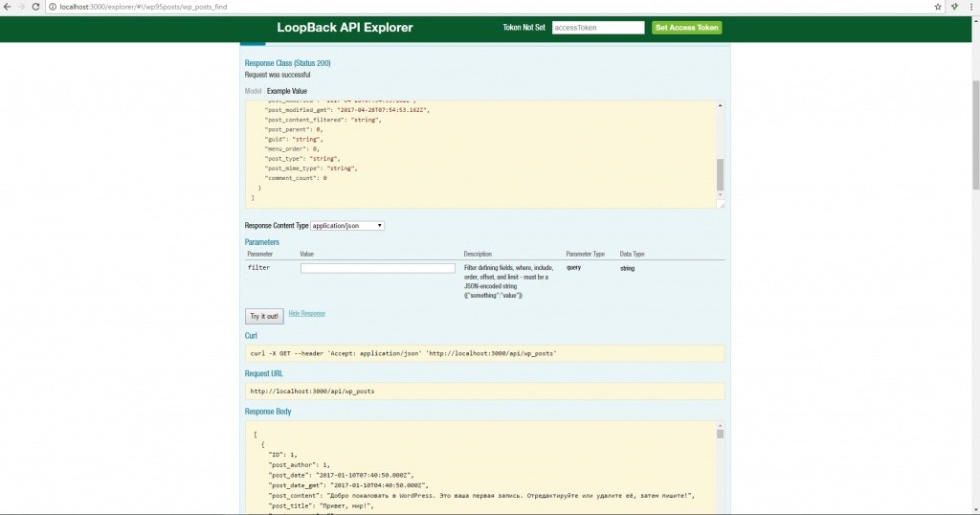Screen dimensions: 980x515
Task: Click the "post_type": "string" line
Action: coord(302,159)
